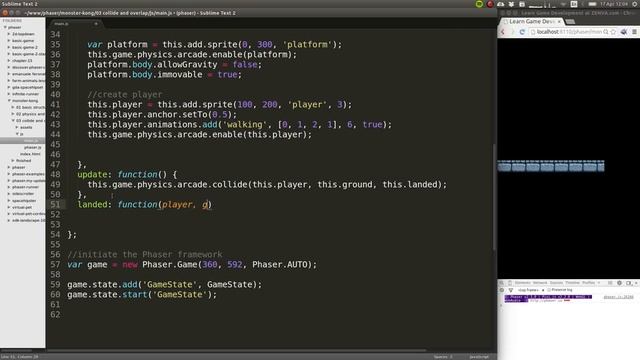
Task: Bookmark the page with the star icon
Action: (613, 32)
